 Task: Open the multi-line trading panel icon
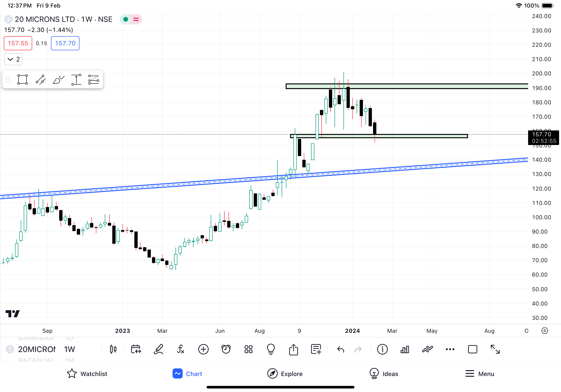pos(427,349)
